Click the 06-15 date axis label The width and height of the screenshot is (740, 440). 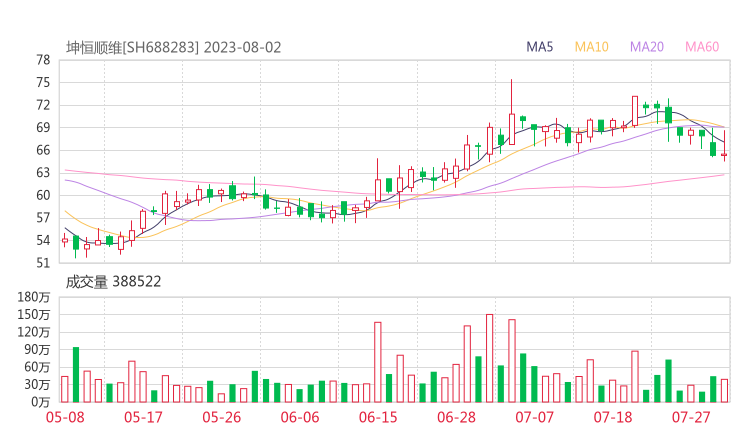pyautogui.click(x=378, y=417)
